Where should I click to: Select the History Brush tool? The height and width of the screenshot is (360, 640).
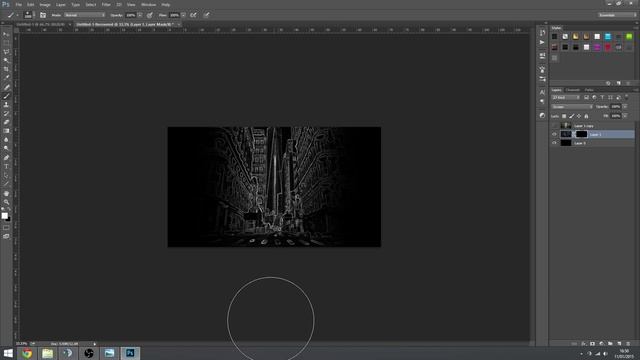tap(6, 113)
